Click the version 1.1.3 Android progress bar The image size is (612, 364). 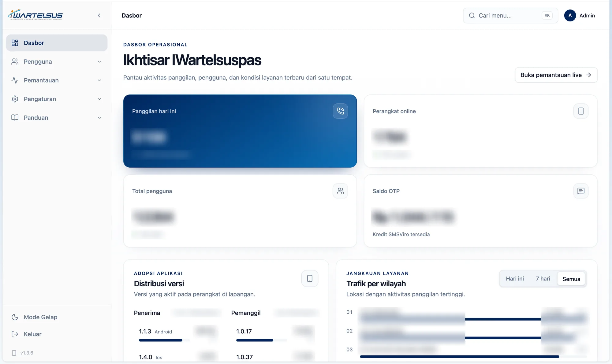point(164,340)
